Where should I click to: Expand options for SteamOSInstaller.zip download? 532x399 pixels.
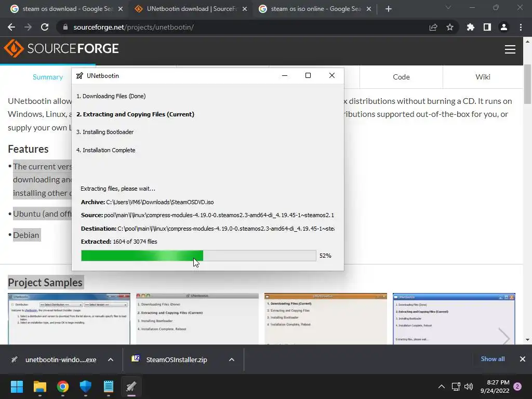[x=232, y=360]
